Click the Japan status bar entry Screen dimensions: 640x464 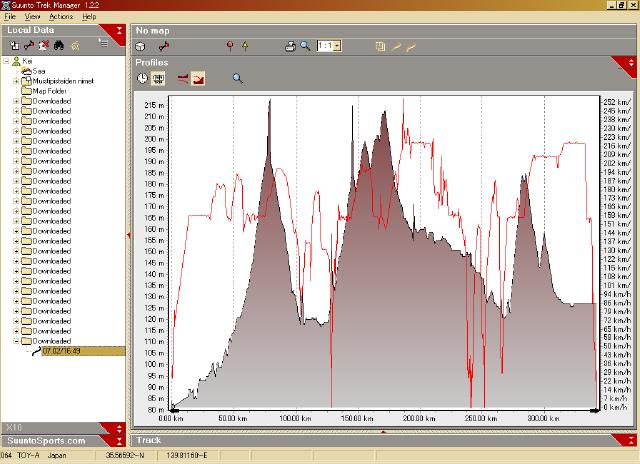(x=57, y=455)
